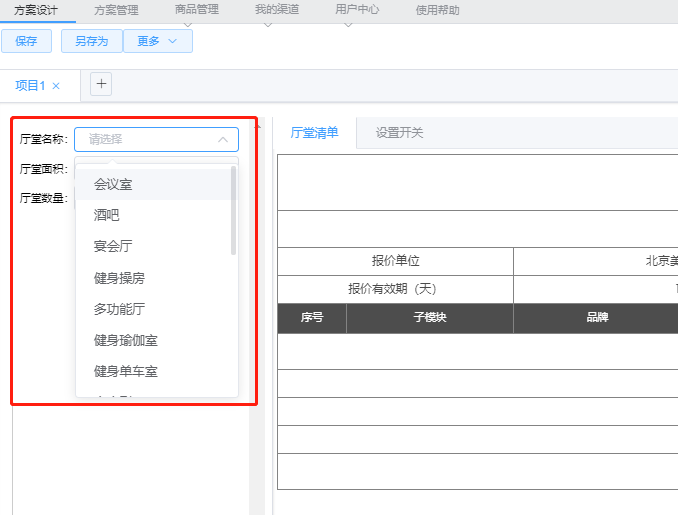
Task: Select the 厅堂清单 tab
Action: [314, 132]
